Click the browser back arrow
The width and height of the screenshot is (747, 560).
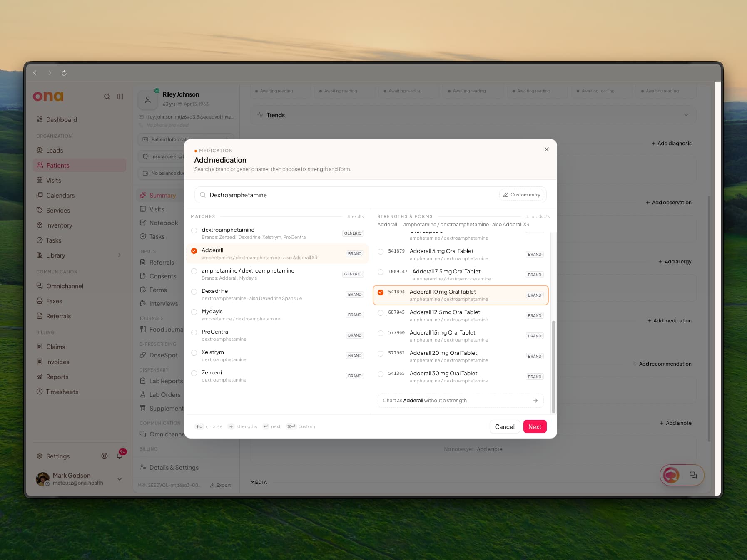35,73
